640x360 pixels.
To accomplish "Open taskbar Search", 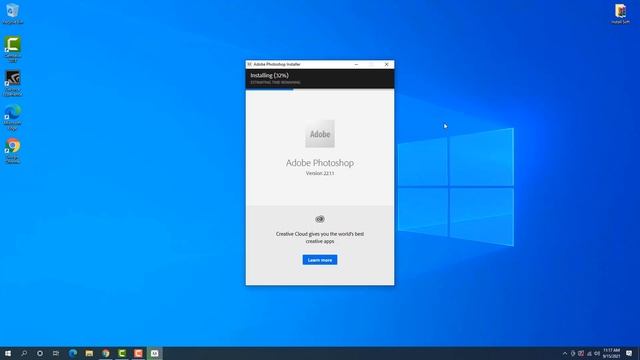I will pyautogui.click(x=24, y=353).
